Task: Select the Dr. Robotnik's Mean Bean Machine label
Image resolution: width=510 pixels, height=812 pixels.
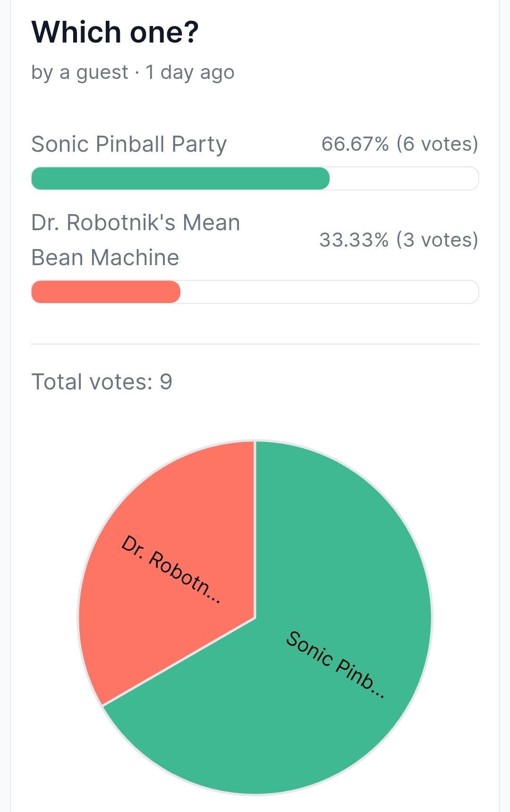Action: pyautogui.click(x=136, y=240)
